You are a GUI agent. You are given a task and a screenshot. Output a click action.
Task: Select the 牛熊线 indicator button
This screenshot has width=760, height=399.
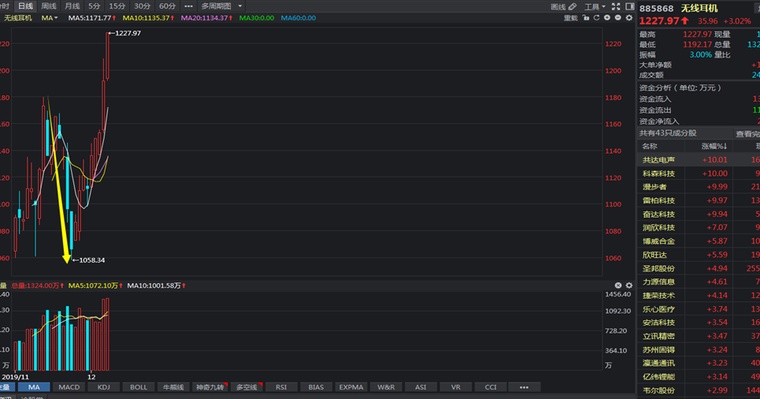174,387
